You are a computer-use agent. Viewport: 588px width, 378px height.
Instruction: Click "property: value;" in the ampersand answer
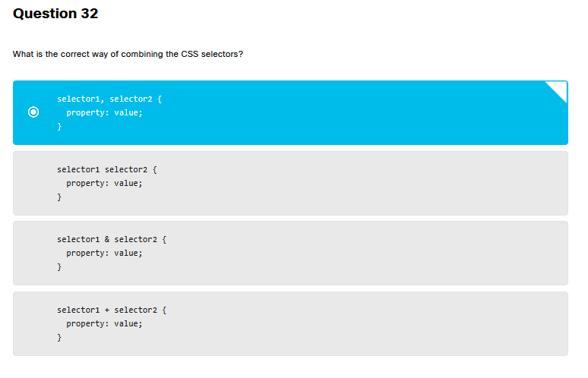click(104, 254)
